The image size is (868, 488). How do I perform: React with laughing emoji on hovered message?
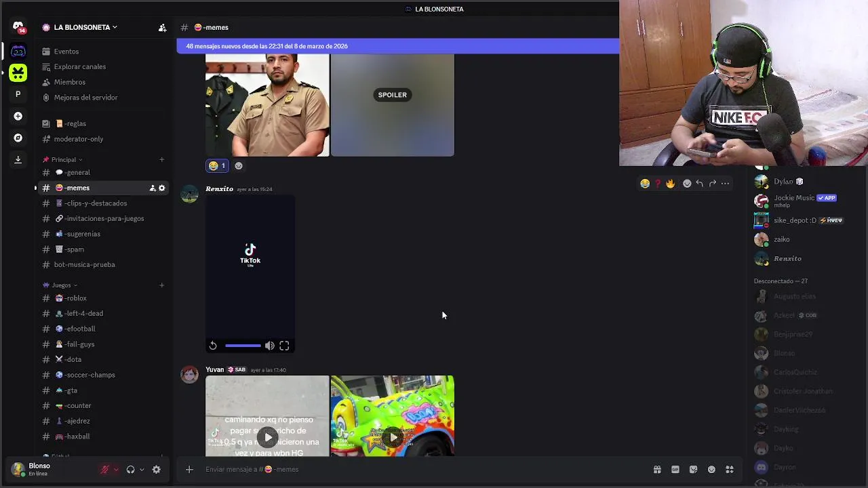click(645, 184)
